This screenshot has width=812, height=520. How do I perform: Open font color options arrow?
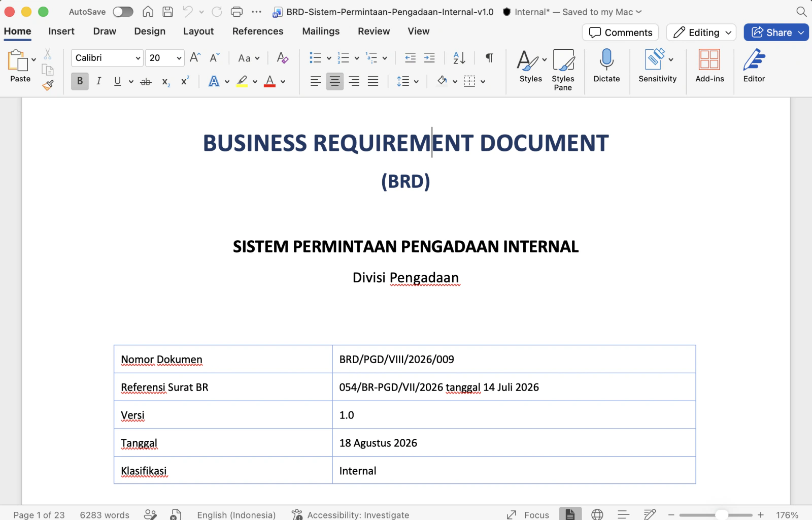point(283,81)
